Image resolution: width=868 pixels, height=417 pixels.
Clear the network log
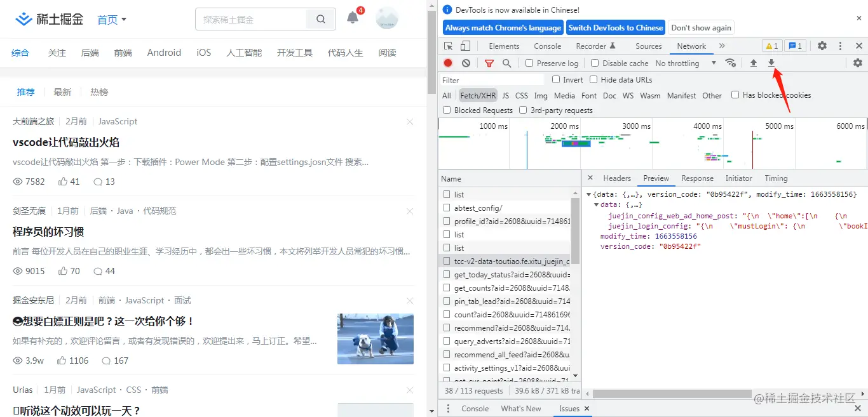pos(466,63)
